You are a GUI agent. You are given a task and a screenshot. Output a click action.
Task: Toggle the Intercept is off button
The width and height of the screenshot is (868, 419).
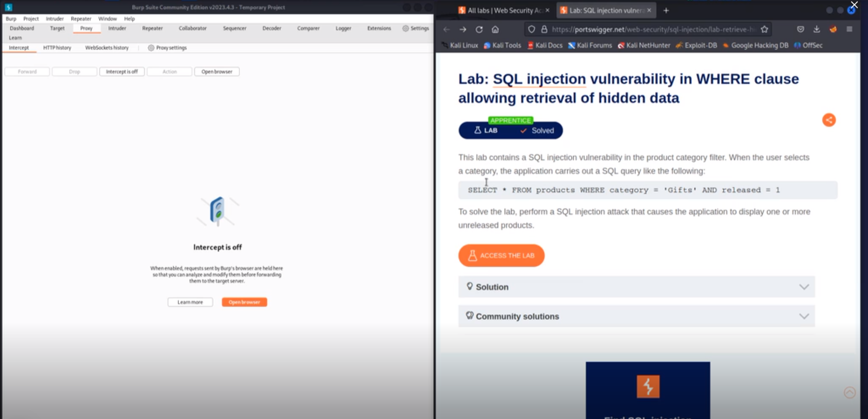(x=122, y=71)
